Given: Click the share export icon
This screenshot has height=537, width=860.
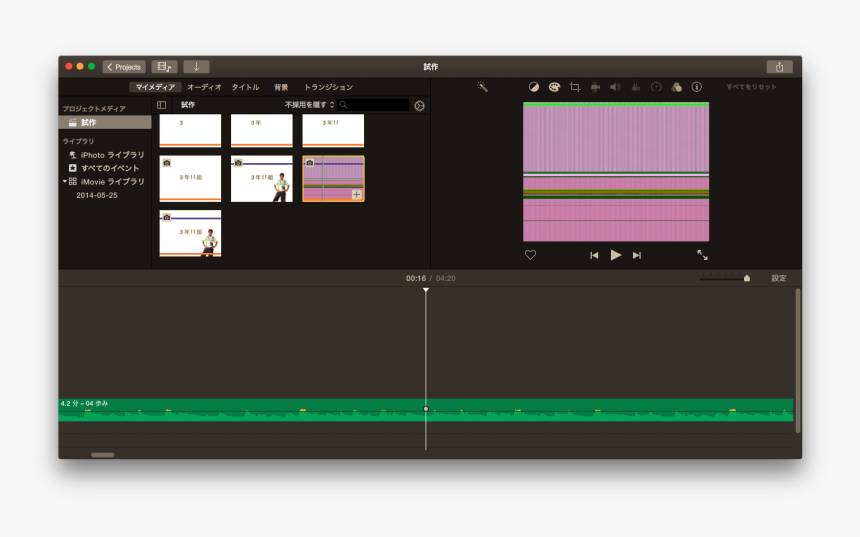Looking at the screenshot, I should coord(779,66).
